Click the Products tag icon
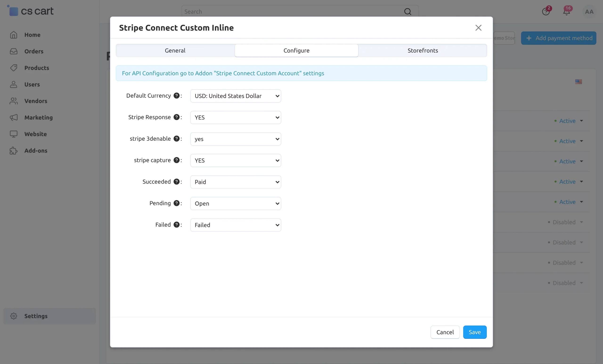 (13, 68)
